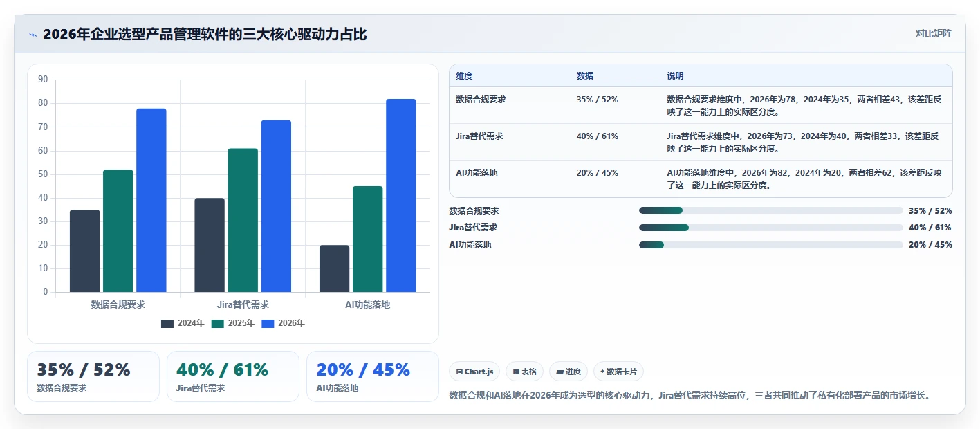Screen dimensions: 980x429
Task: Open the 40% / 61% data card
Action: coord(233,376)
